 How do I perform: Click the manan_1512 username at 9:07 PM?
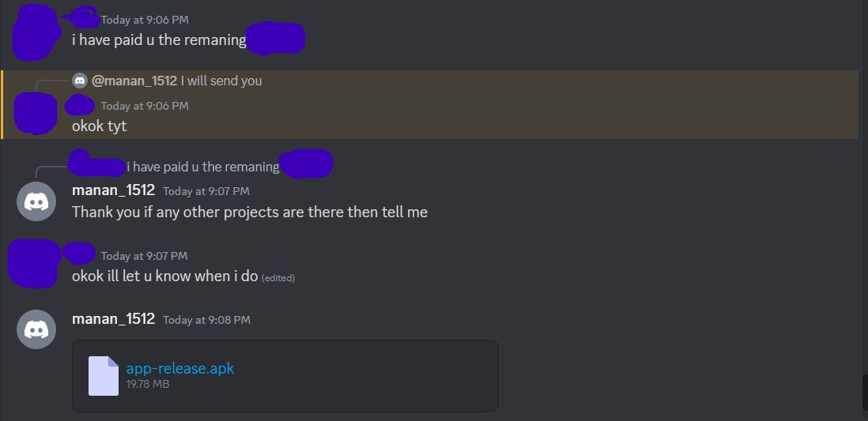[114, 190]
